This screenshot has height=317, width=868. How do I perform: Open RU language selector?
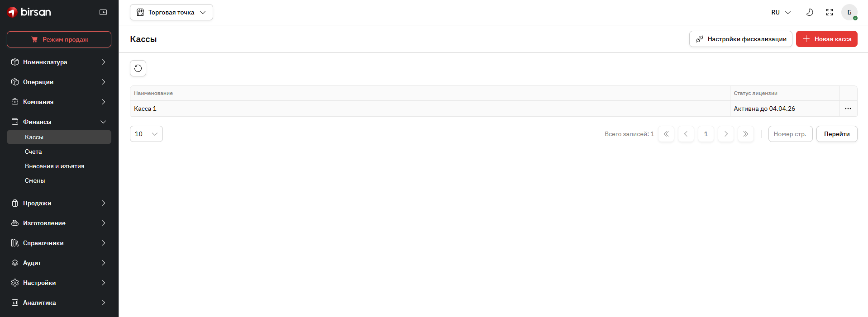tap(781, 12)
